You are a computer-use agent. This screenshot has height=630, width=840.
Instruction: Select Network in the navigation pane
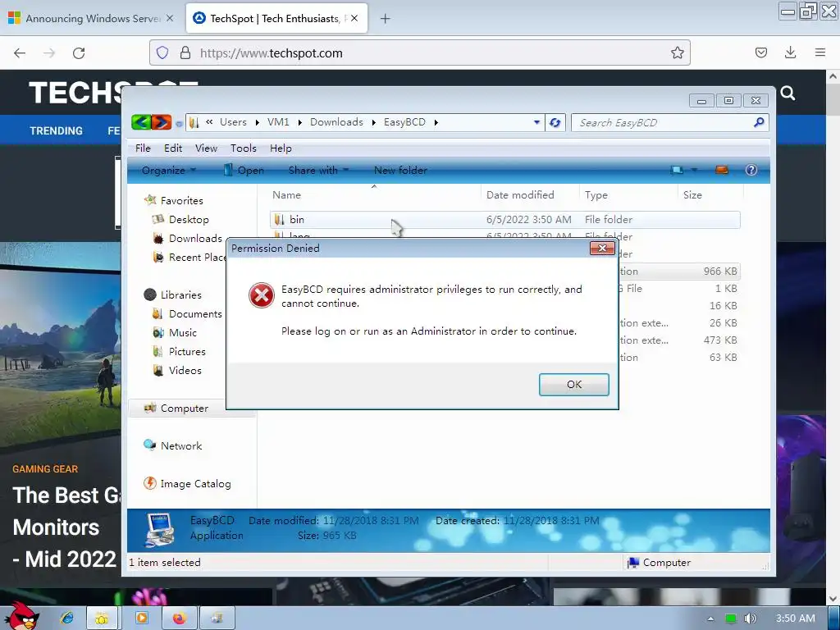pos(181,445)
